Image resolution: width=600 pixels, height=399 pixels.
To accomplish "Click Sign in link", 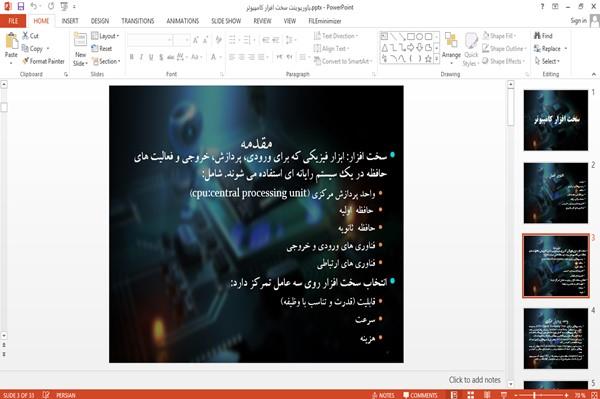I will point(578,21).
